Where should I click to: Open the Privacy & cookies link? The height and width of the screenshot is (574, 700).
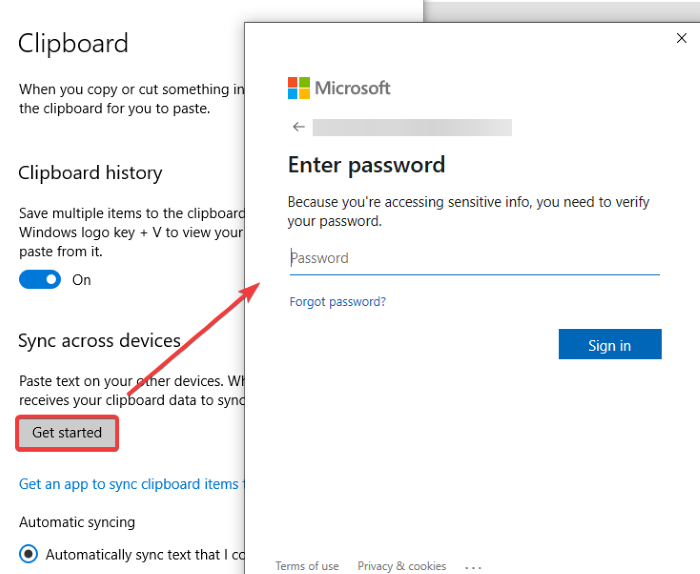click(x=402, y=566)
